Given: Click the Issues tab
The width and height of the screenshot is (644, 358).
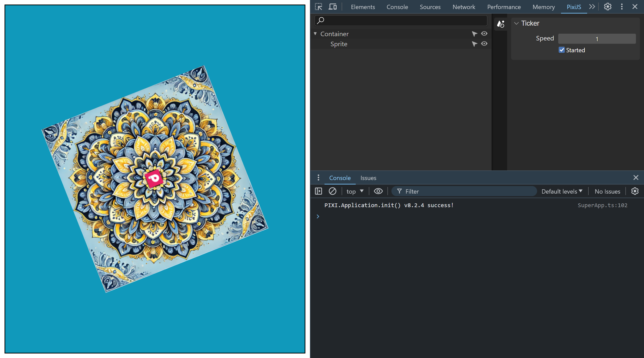Looking at the screenshot, I should point(369,178).
